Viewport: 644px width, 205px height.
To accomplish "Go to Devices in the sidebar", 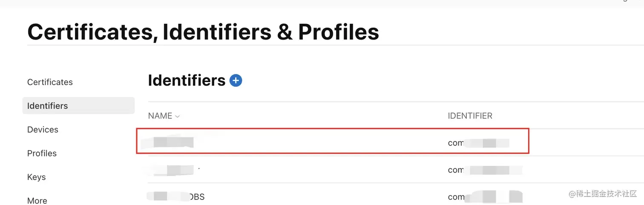I will [43, 129].
